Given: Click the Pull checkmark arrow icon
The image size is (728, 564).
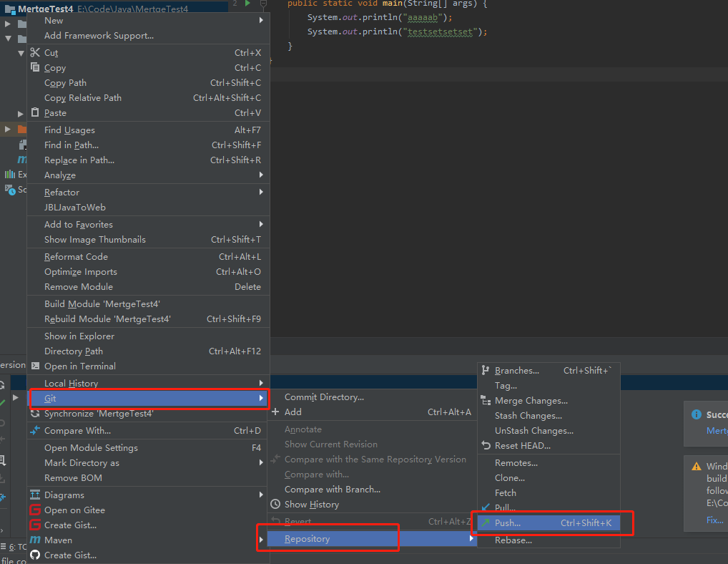Looking at the screenshot, I should (x=486, y=507).
